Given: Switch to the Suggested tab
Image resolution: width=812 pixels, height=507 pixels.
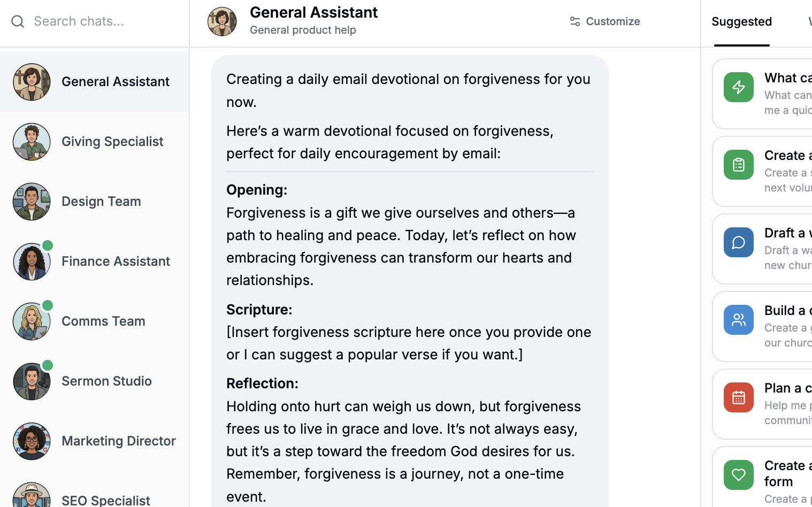Looking at the screenshot, I should (x=741, y=22).
